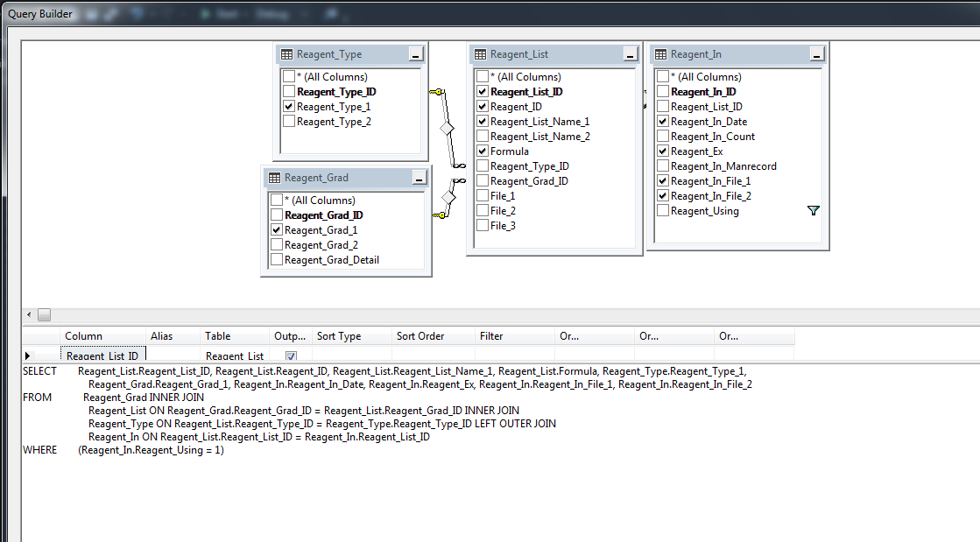Click the Reagent_Type table icon in header
980x542 pixels.
click(x=286, y=54)
